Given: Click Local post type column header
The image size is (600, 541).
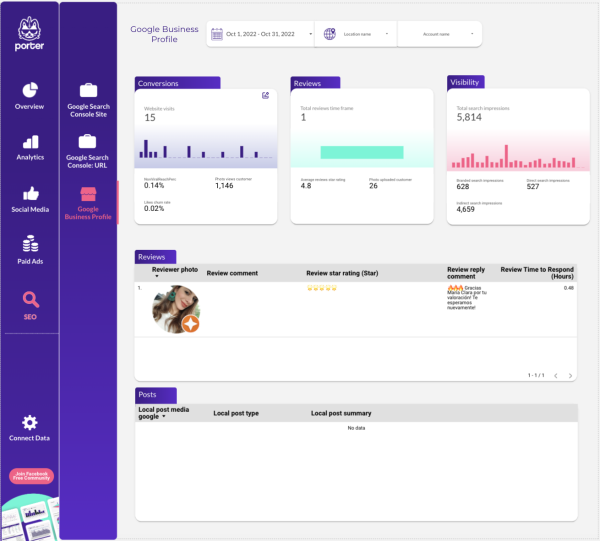Looking at the screenshot, I should click(236, 413).
